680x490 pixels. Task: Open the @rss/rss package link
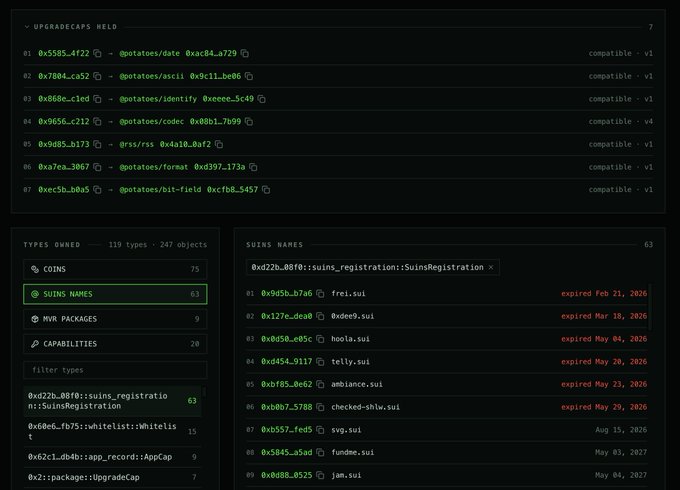coord(137,144)
